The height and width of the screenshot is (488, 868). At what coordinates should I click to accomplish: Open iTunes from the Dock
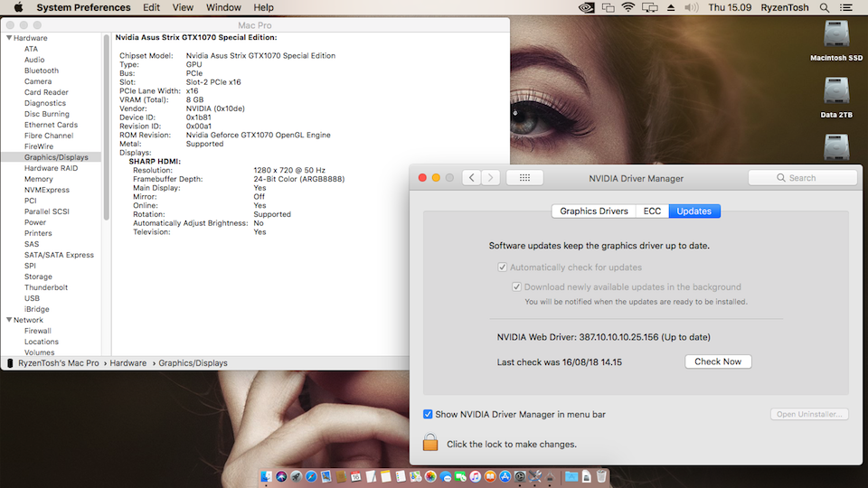point(476,476)
